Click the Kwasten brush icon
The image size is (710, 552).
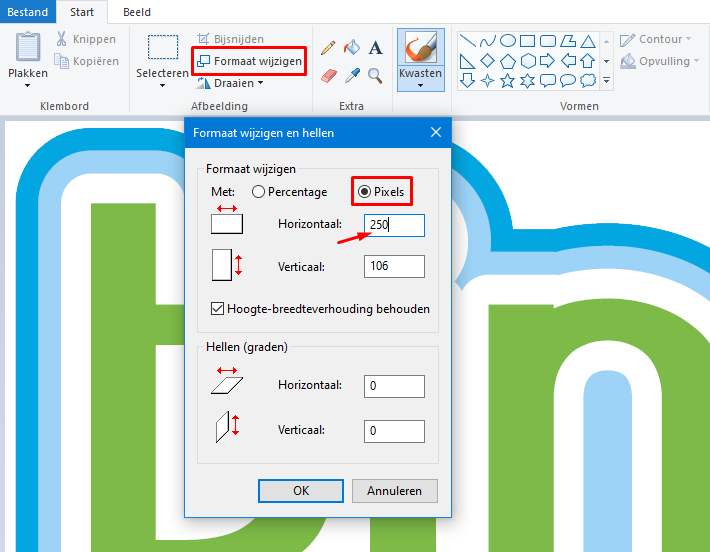tap(421, 47)
